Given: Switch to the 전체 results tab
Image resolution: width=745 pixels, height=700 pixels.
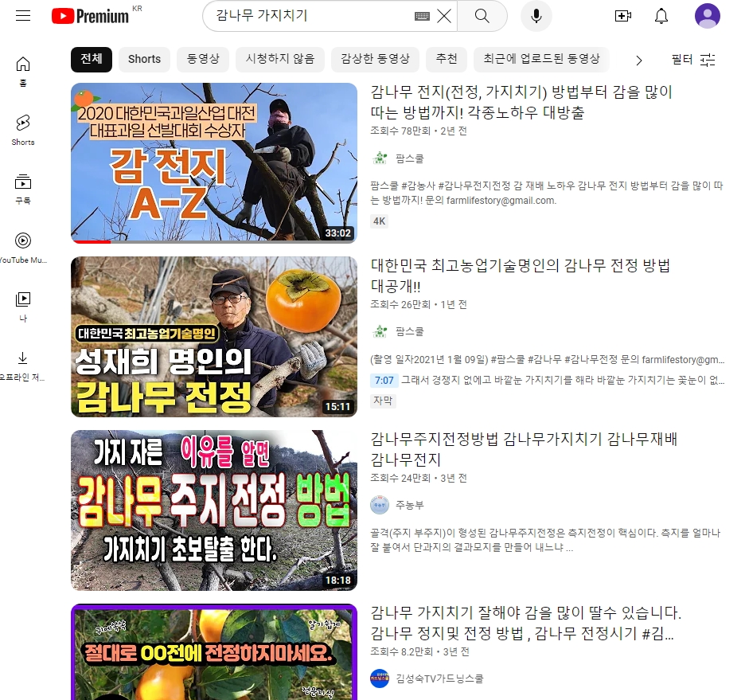Looking at the screenshot, I should 91,59.
